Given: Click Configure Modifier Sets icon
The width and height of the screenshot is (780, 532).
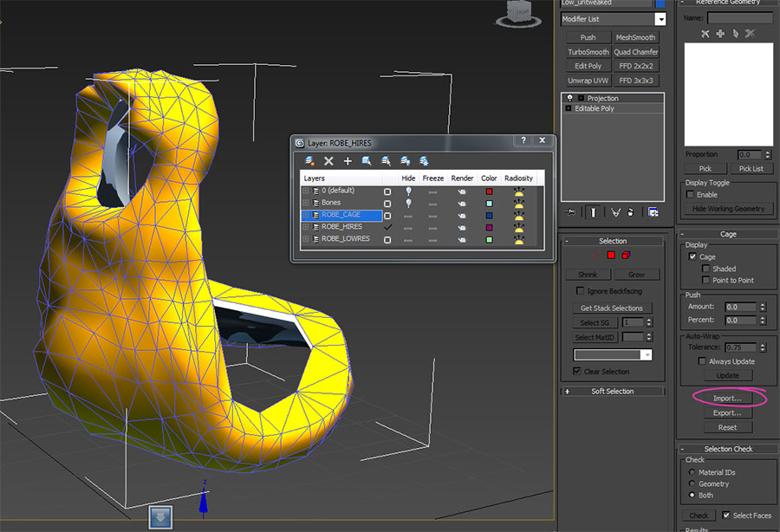Looking at the screenshot, I should (x=653, y=212).
